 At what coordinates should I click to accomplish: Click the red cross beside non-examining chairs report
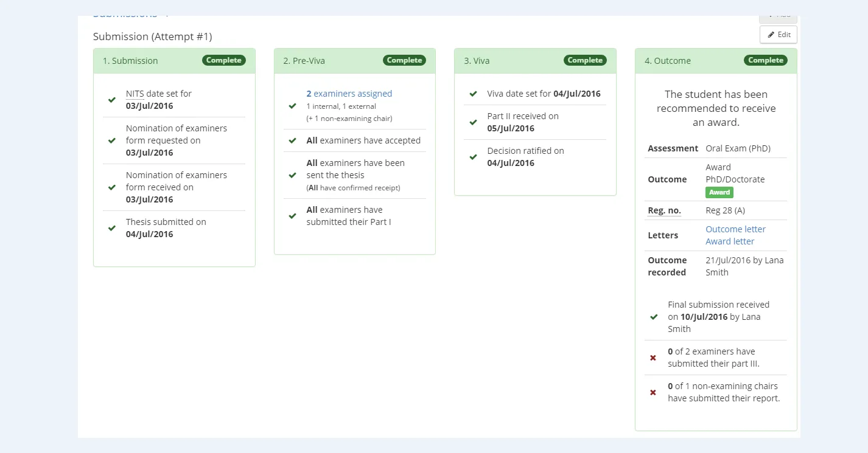[x=653, y=393]
